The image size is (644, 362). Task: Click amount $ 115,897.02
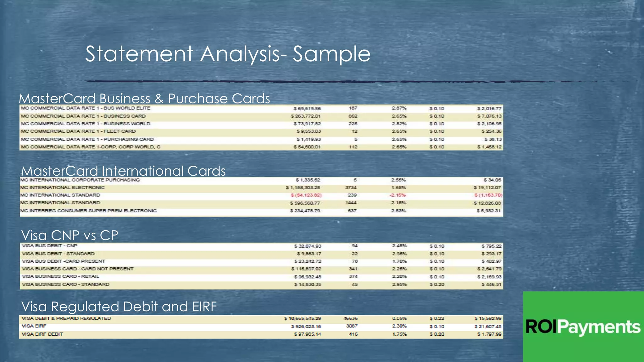coord(306,269)
